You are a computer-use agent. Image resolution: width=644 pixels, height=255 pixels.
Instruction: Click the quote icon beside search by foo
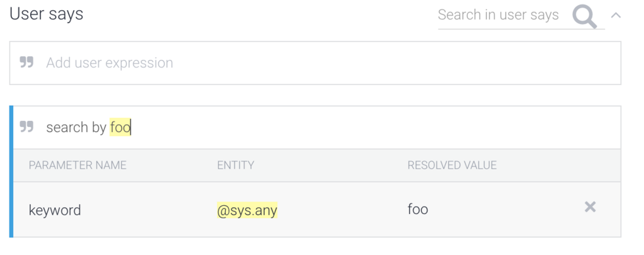click(x=26, y=127)
